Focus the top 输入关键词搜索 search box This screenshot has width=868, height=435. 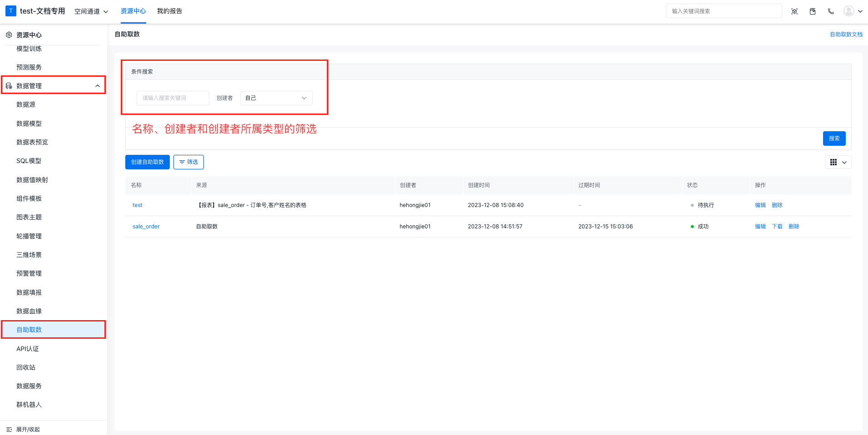[x=724, y=11]
